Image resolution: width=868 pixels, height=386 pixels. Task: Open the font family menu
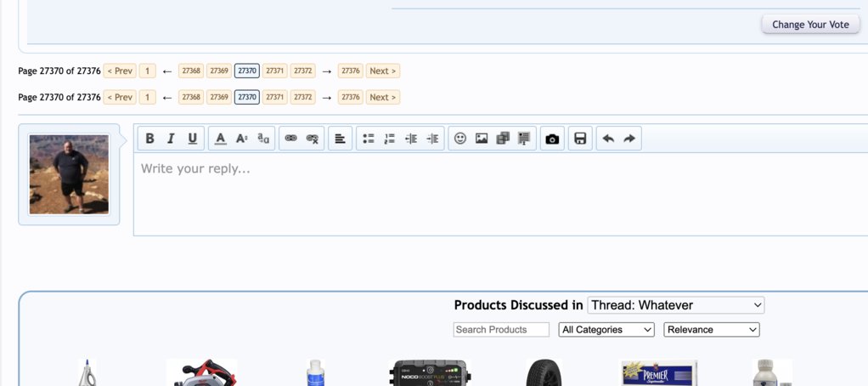click(263, 139)
